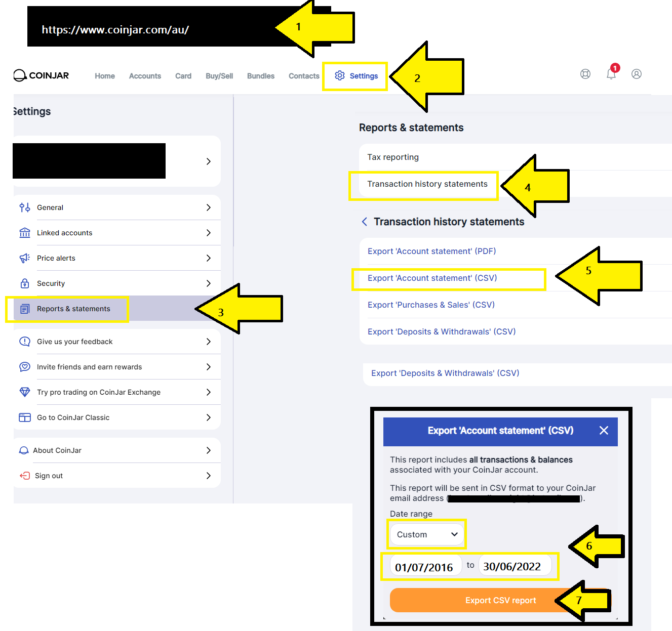Click the About CoinJar icon
The image size is (672, 631).
tap(24, 450)
